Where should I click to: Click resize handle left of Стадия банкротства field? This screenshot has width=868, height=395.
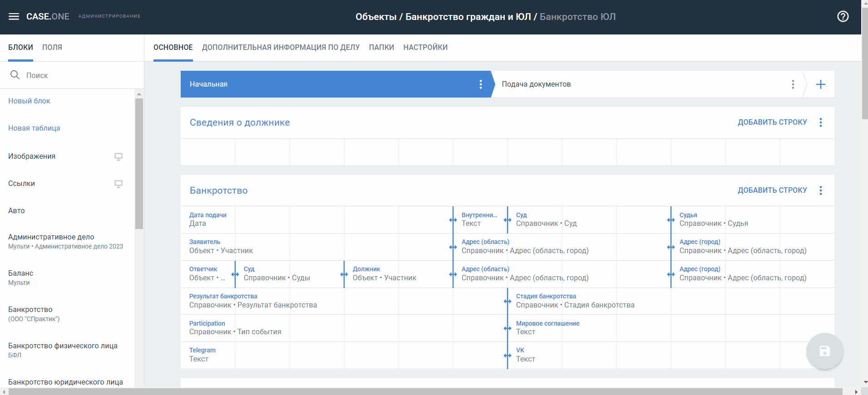click(x=508, y=302)
